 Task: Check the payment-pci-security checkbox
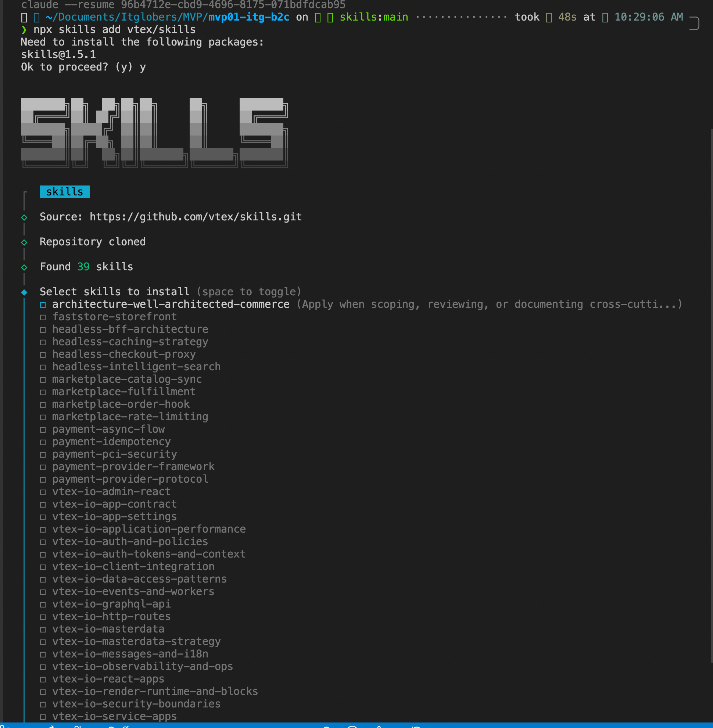pyautogui.click(x=43, y=455)
